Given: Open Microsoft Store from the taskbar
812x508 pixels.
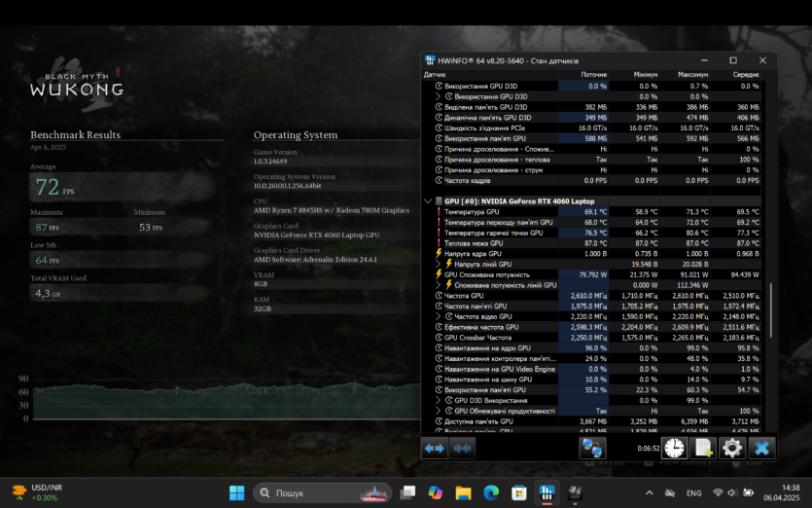Looking at the screenshot, I should click(519, 492).
